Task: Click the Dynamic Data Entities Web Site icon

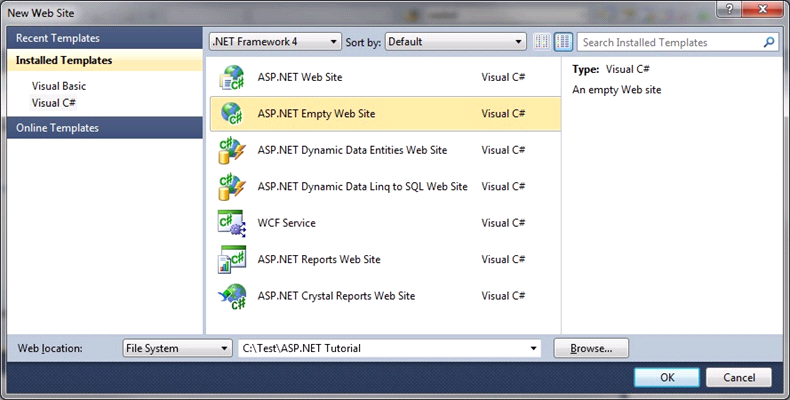Action: click(232, 150)
